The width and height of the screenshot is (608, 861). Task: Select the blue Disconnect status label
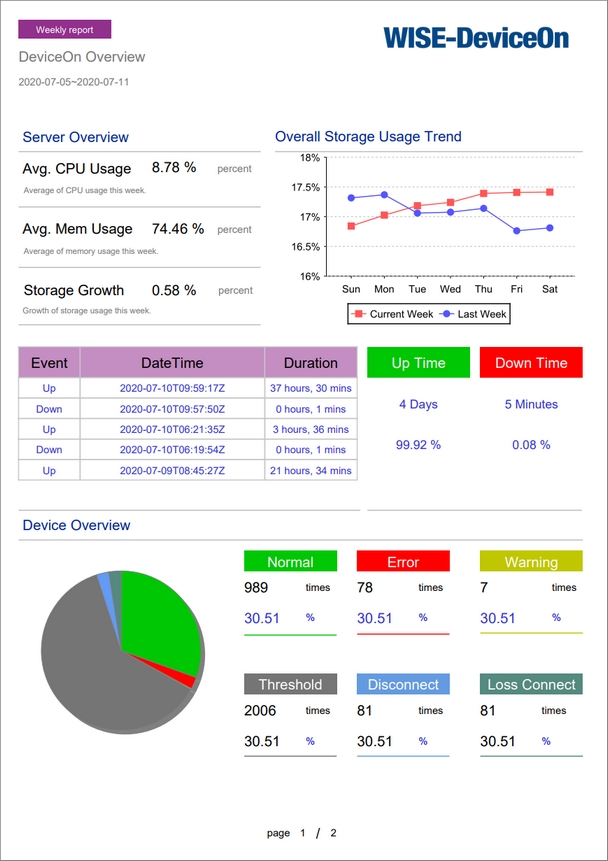click(403, 685)
